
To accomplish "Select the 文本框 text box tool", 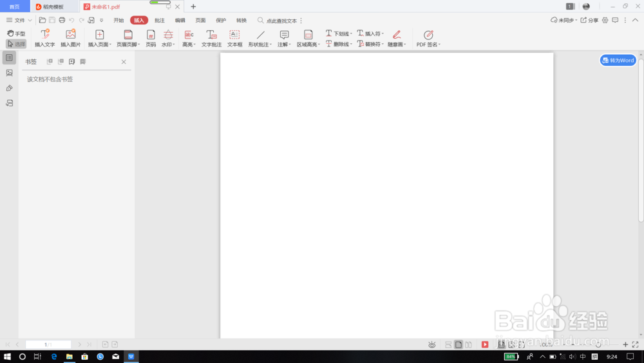I will (x=234, y=38).
